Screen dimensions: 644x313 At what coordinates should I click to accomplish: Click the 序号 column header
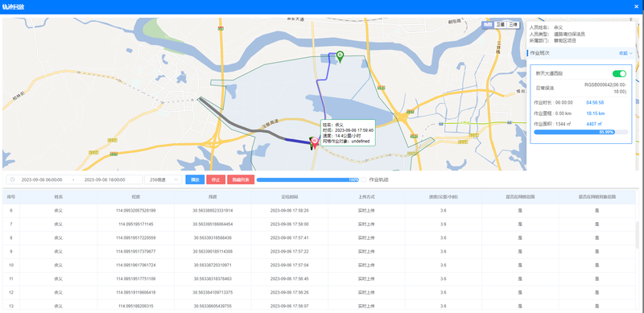pyautogui.click(x=11, y=197)
